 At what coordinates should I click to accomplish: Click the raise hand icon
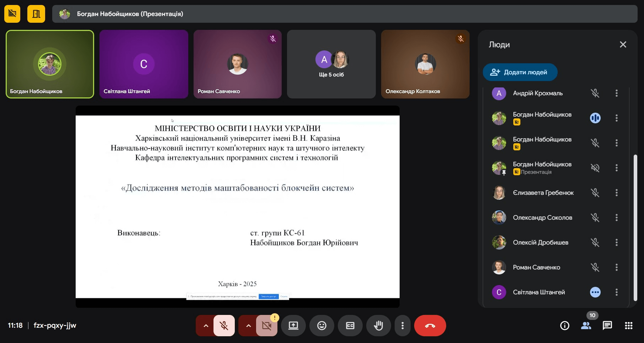[378, 326]
